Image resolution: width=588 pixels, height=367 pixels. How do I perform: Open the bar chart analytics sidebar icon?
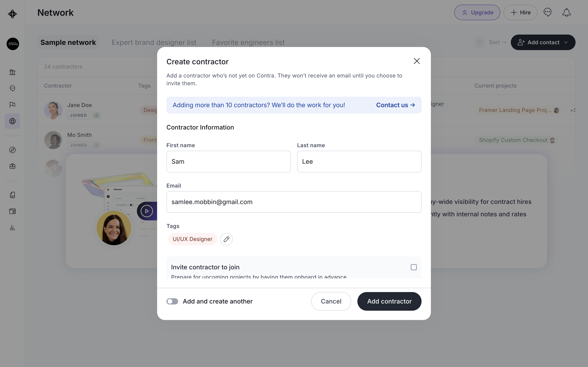click(x=12, y=228)
